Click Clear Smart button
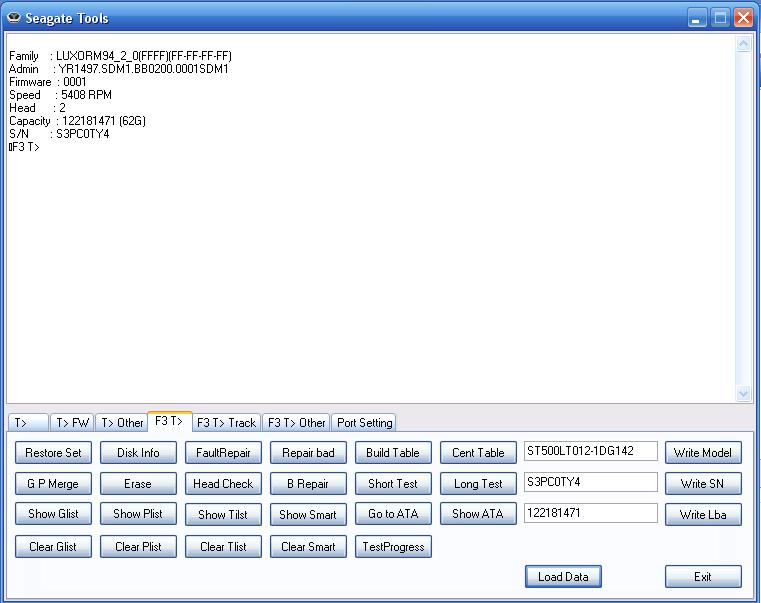The width and height of the screenshot is (761, 603). 308,547
